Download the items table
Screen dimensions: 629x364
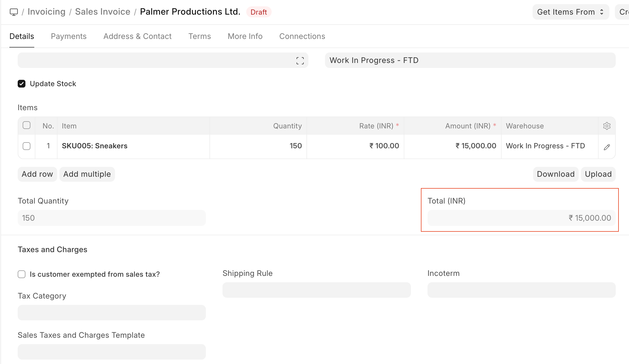click(x=555, y=174)
